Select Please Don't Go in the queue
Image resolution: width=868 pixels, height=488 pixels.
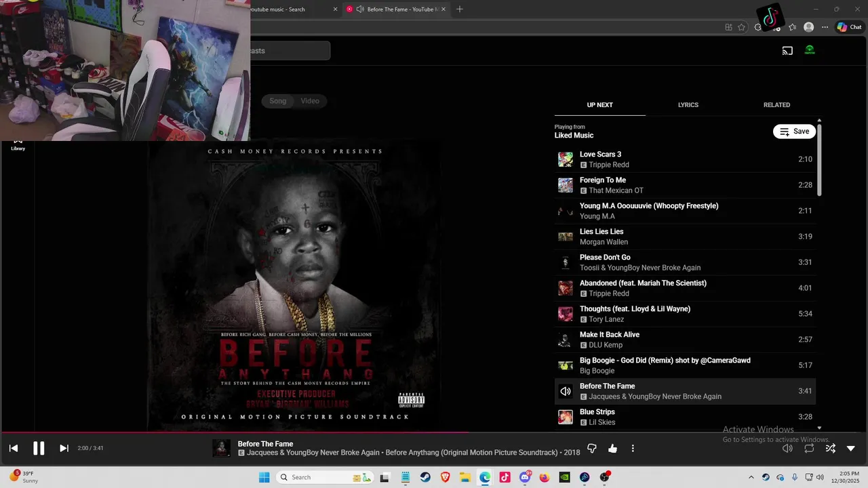pyautogui.click(x=685, y=262)
